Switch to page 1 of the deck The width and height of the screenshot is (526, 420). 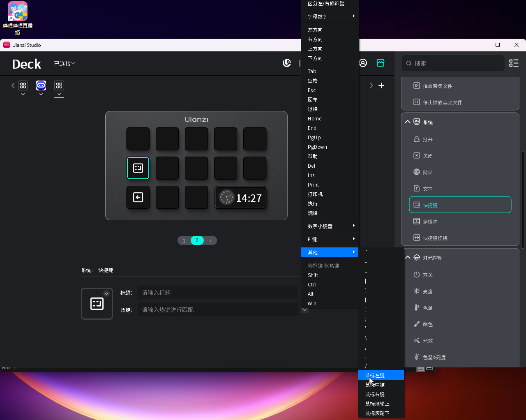coord(184,240)
